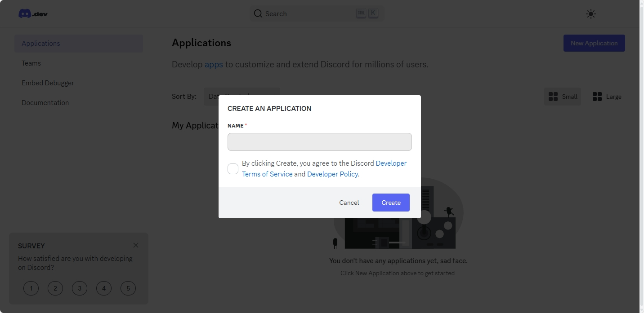This screenshot has height=313, width=644.
Task: Click the "Applications" page heading
Action: point(201,43)
